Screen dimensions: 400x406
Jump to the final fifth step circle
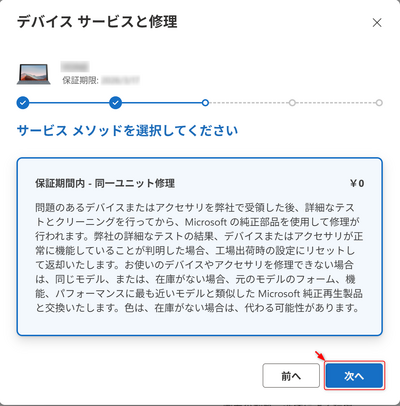point(379,103)
